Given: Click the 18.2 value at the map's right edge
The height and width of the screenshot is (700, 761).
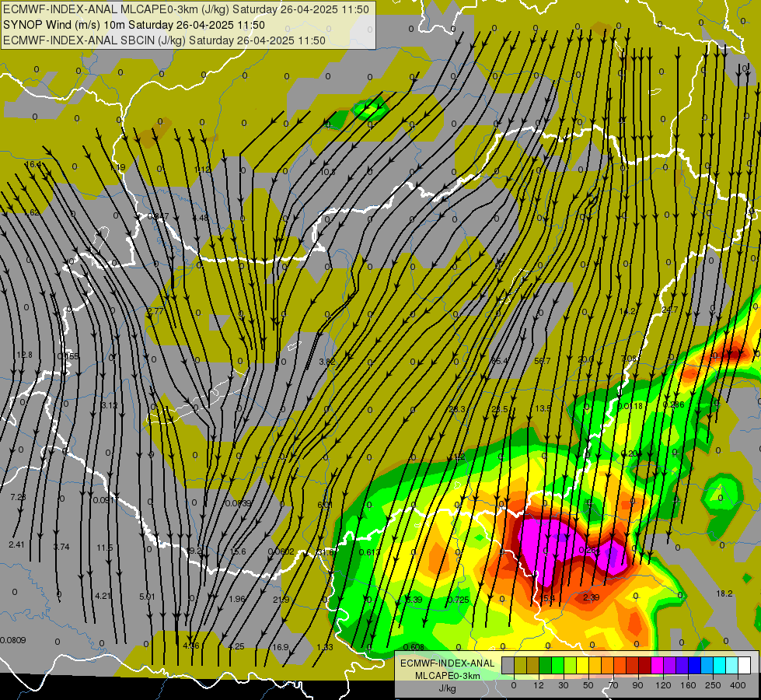Looking at the screenshot, I should pyautogui.click(x=724, y=593).
